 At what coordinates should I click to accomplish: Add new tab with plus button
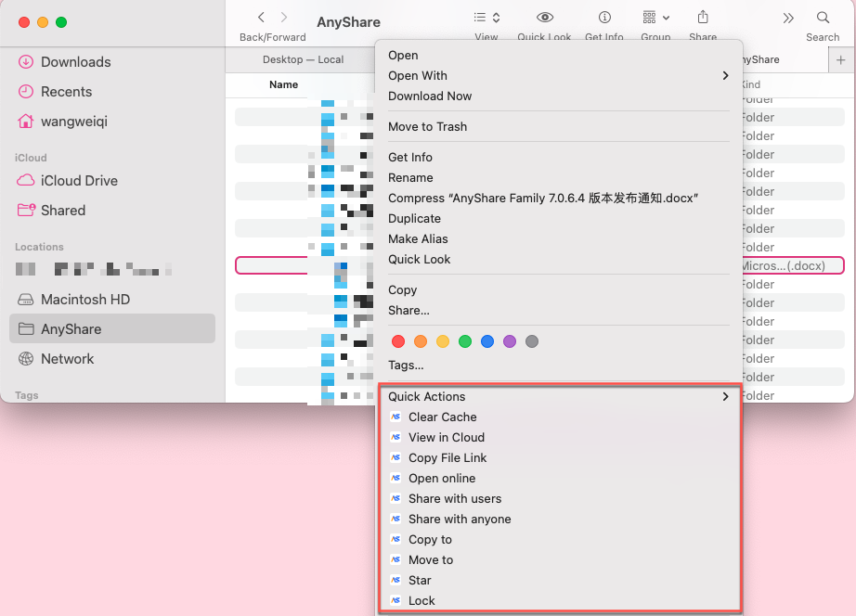pyautogui.click(x=841, y=59)
